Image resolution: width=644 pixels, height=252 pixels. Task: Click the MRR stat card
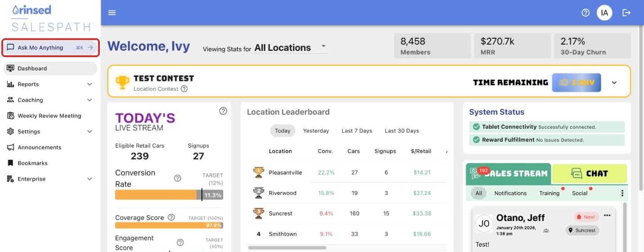click(x=513, y=46)
